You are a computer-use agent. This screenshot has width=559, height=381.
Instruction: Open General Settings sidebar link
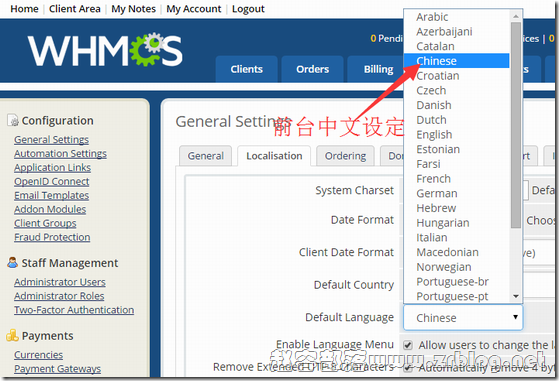[x=51, y=139]
